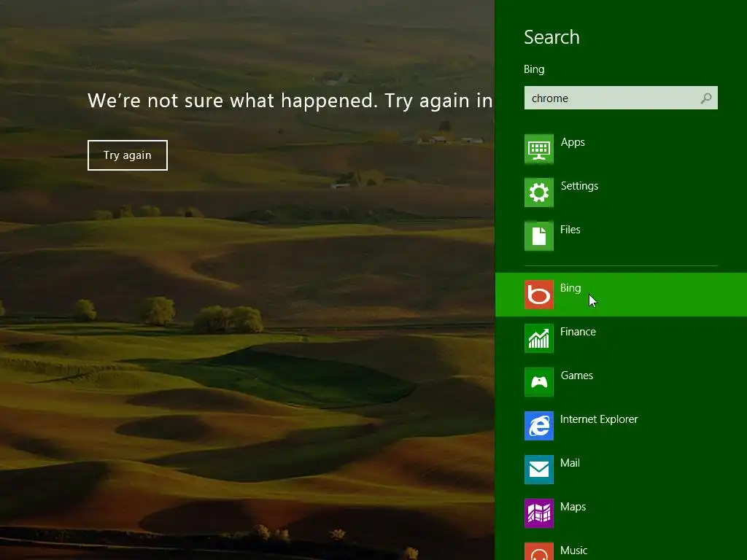Click the Music headphones icon
The image size is (747, 560).
(539, 551)
